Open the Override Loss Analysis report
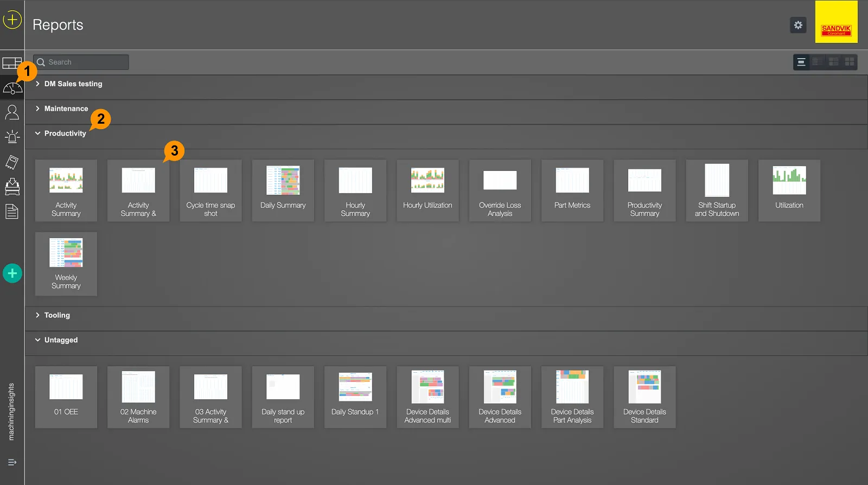The height and width of the screenshot is (485, 868). pos(500,190)
